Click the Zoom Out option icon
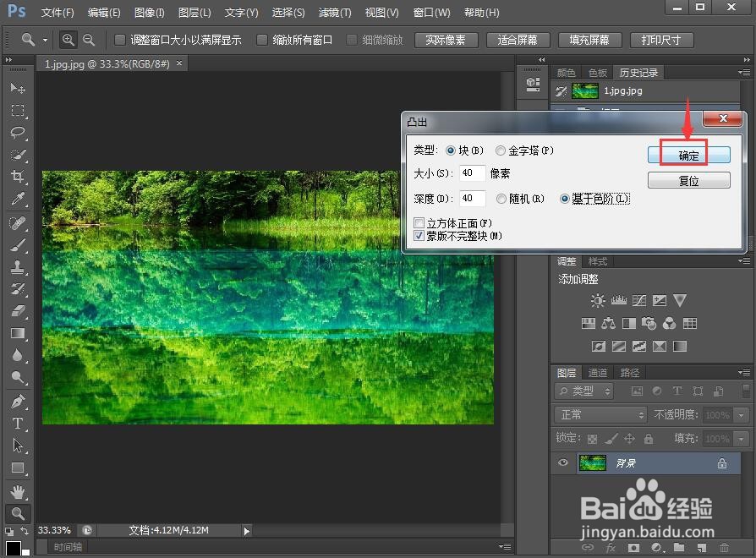 (89, 40)
